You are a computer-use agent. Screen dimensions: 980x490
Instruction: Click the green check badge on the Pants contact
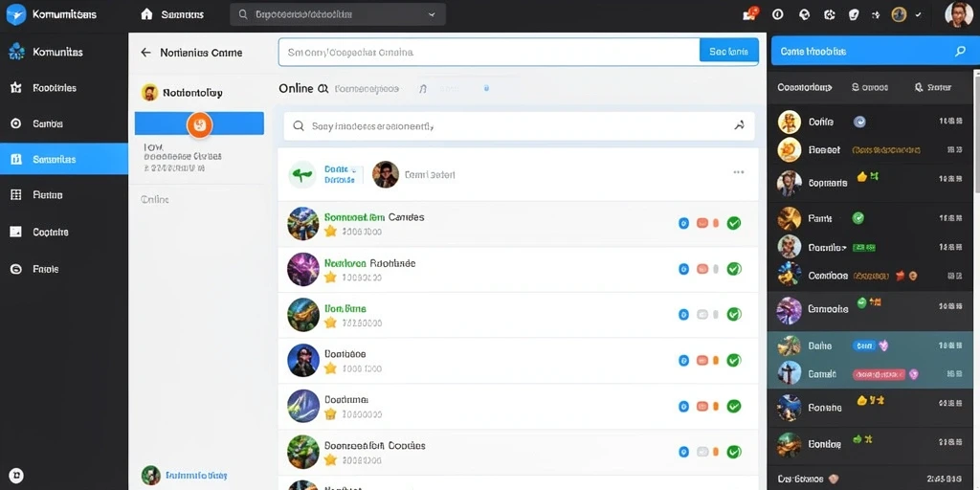[x=858, y=218]
